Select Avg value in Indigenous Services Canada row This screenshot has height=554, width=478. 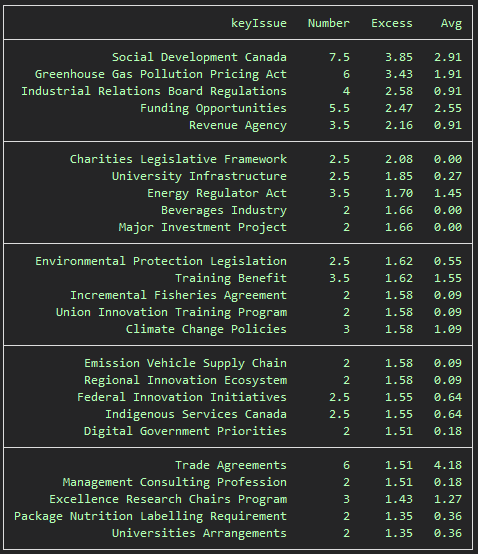[448, 414]
